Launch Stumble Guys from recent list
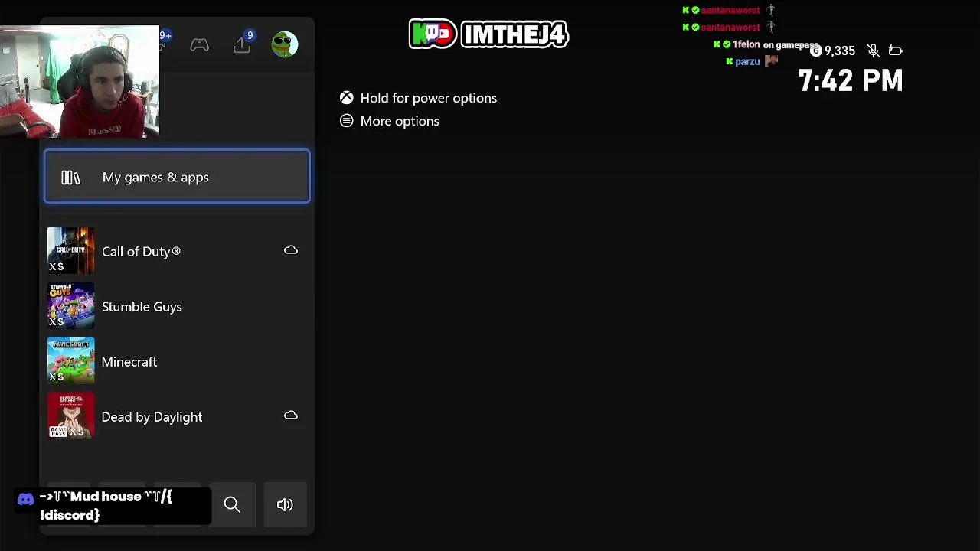The height and width of the screenshot is (551, 980). (x=177, y=306)
